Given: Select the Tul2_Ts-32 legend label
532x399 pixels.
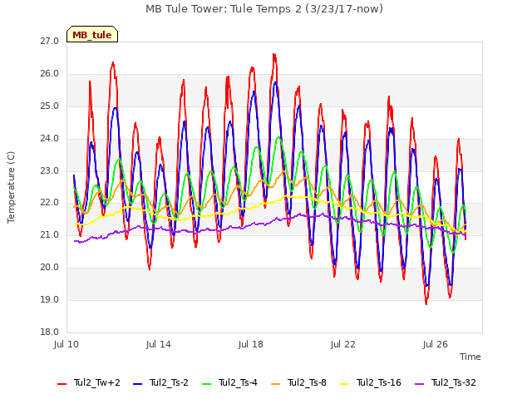Looking at the screenshot, I should coord(454,382).
